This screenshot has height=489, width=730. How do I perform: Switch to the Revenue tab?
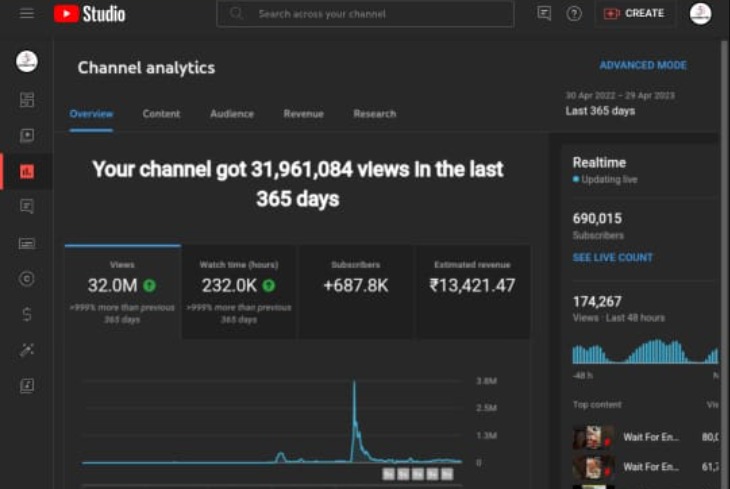click(x=304, y=114)
